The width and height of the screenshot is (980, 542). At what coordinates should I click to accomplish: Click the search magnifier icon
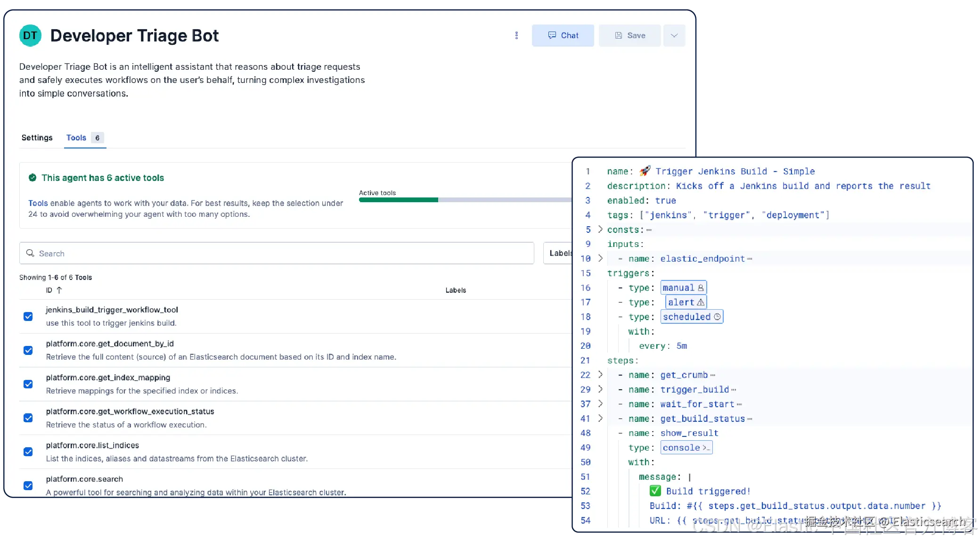[30, 253]
